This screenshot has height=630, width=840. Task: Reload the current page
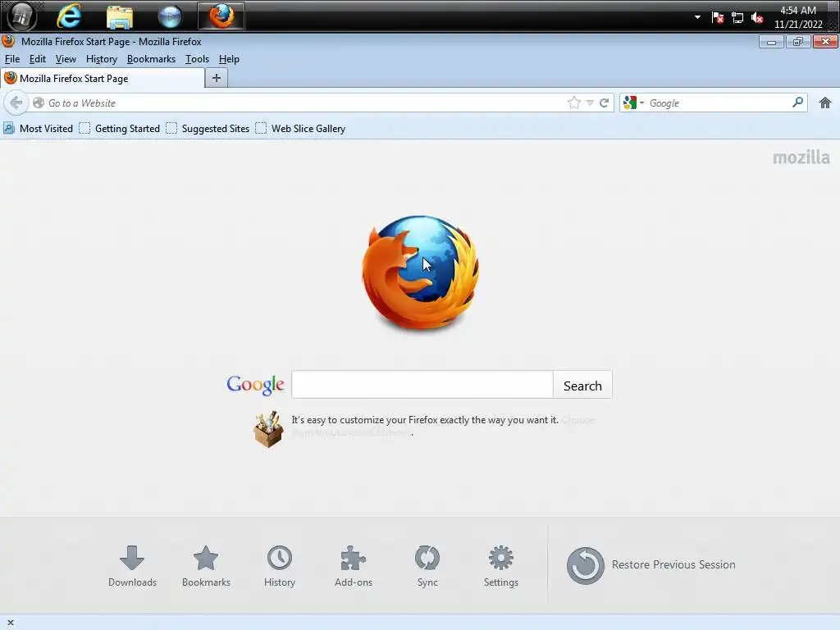pos(605,103)
